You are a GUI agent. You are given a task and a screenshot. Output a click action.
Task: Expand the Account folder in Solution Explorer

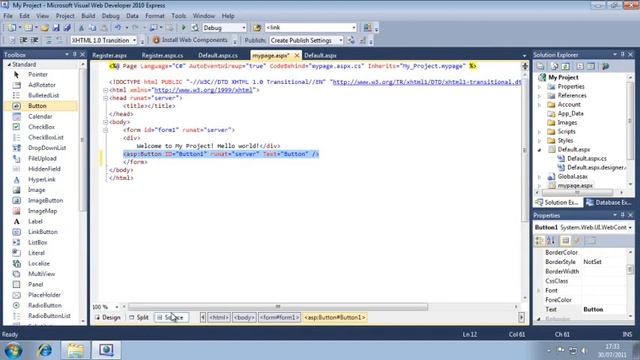click(x=540, y=104)
